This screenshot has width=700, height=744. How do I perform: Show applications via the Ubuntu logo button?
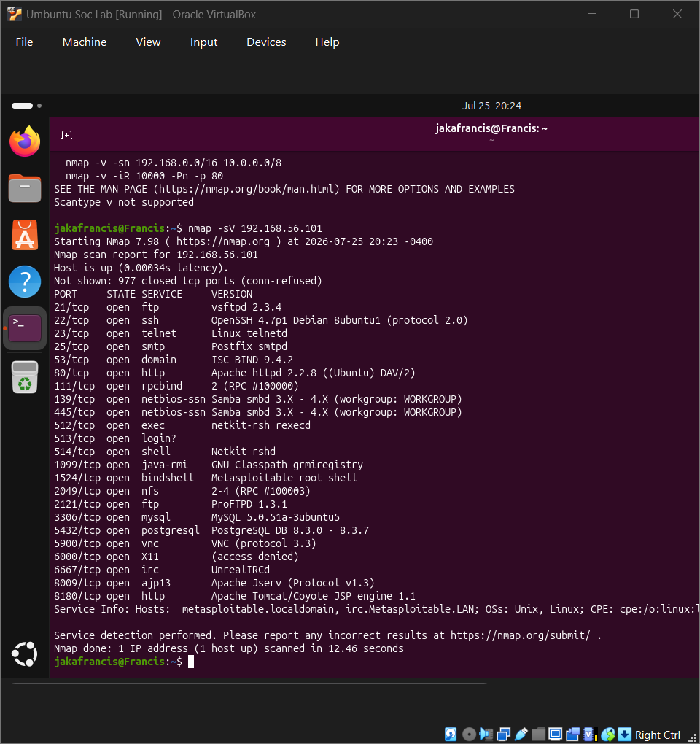[x=25, y=654]
